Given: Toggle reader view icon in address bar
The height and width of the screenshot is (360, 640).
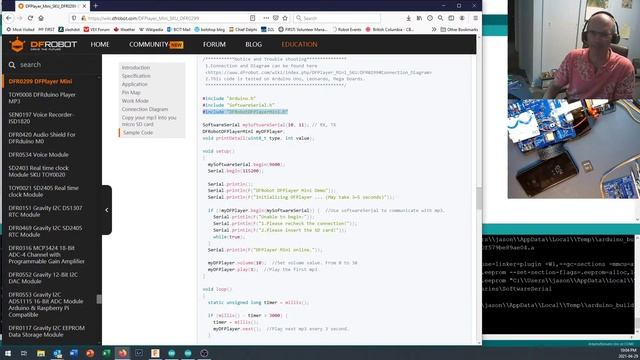Looking at the screenshot, I should [252, 18].
